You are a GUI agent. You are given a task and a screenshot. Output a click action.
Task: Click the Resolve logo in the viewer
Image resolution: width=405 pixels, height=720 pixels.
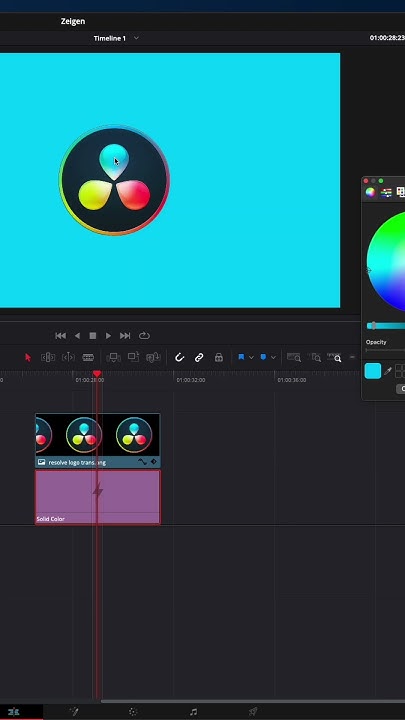pyautogui.click(x=114, y=180)
